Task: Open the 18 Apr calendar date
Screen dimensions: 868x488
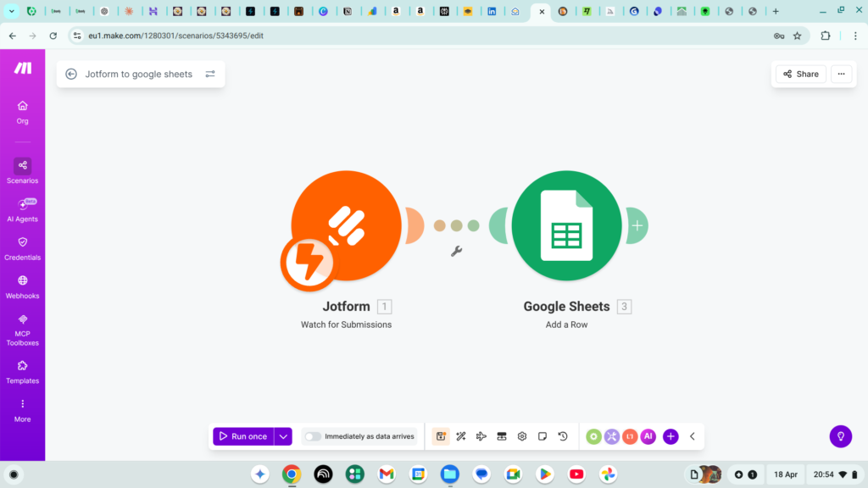Action: point(786,474)
